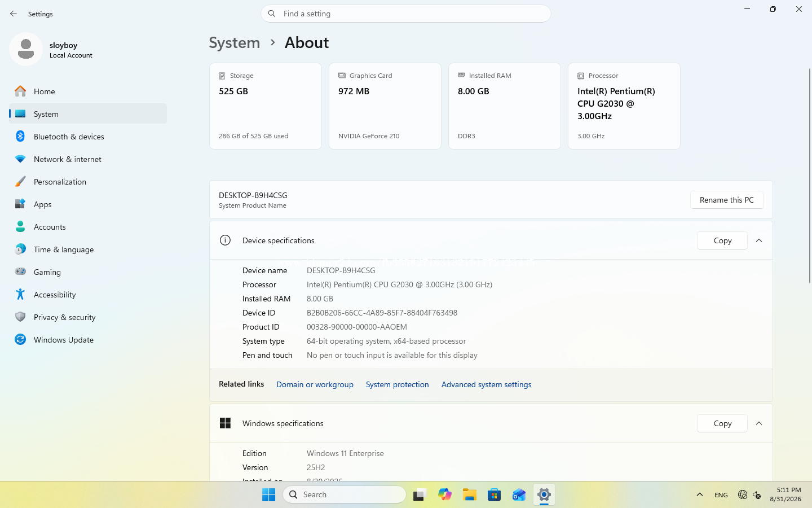Image resolution: width=812 pixels, height=508 pixels.
Task: Click the Device name value in Device specifications
Action: (x=341, y=270)
